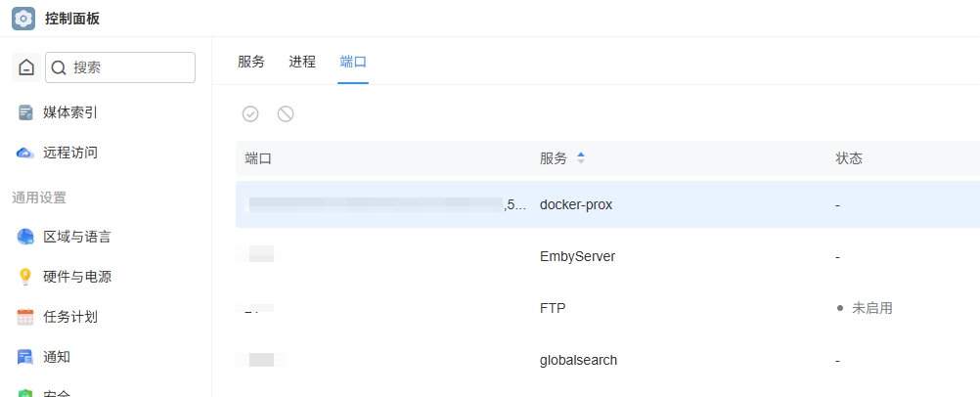Select the EmbyServer row
This screenshot has width=980, height=397.
pyautogui.click(x=607, y=256)
